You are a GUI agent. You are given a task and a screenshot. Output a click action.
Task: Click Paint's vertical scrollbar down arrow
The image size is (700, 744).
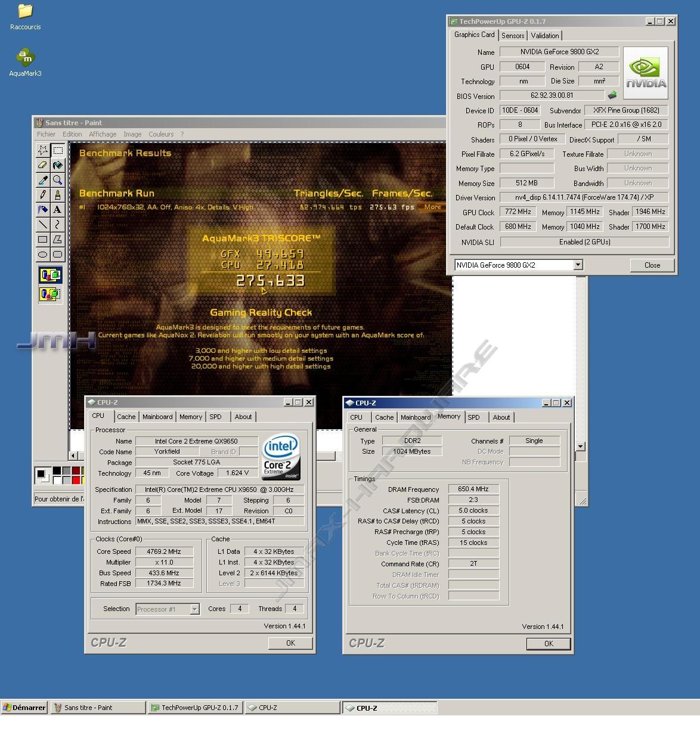pyautogui.click(x=581, y=447)
